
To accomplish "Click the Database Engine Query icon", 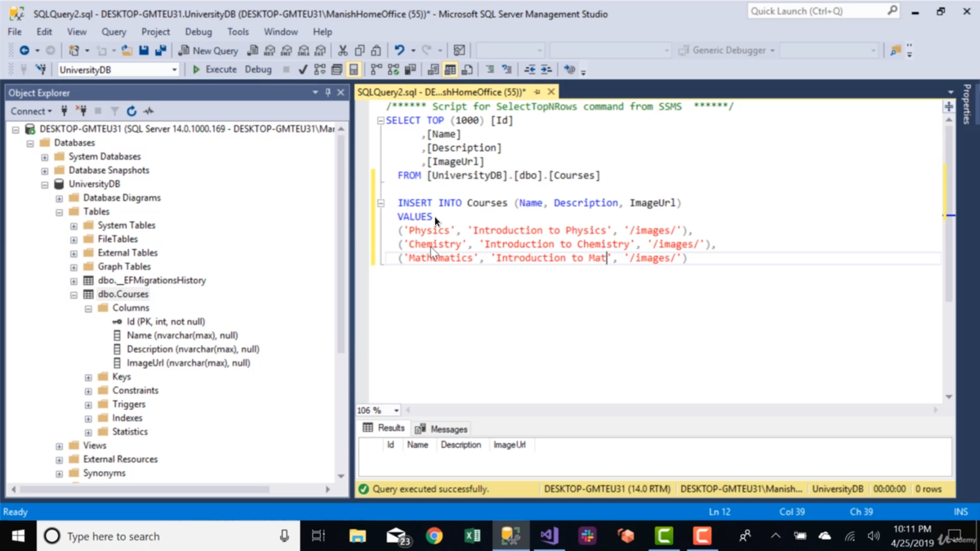I will (253, 51).
